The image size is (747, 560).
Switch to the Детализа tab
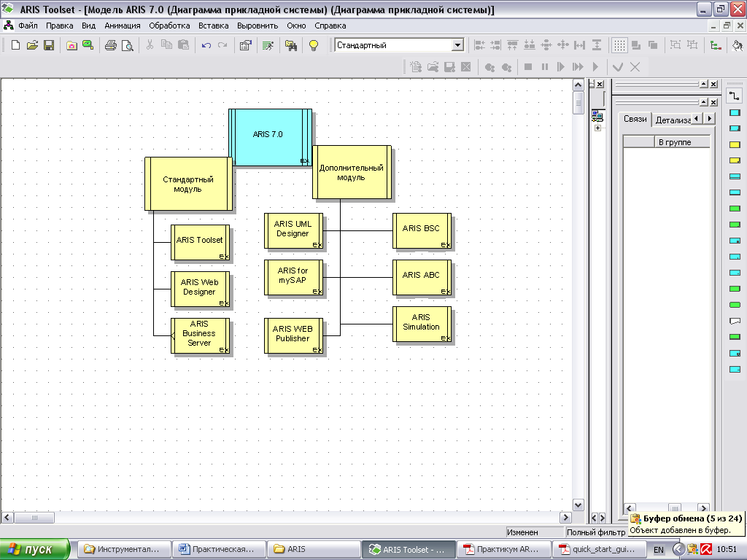coord(672,120)
